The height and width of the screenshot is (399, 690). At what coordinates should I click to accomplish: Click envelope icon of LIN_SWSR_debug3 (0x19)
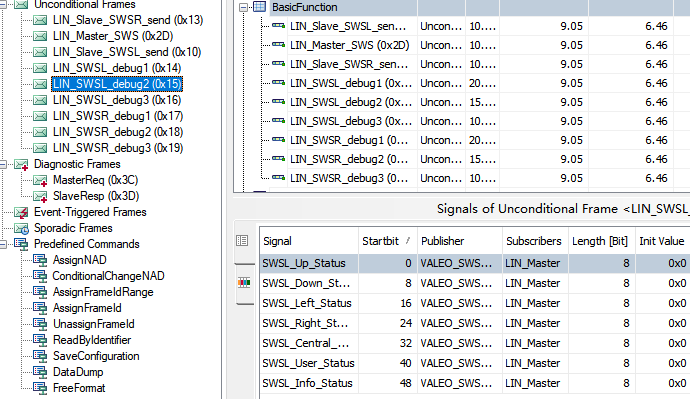coord(40,148)
